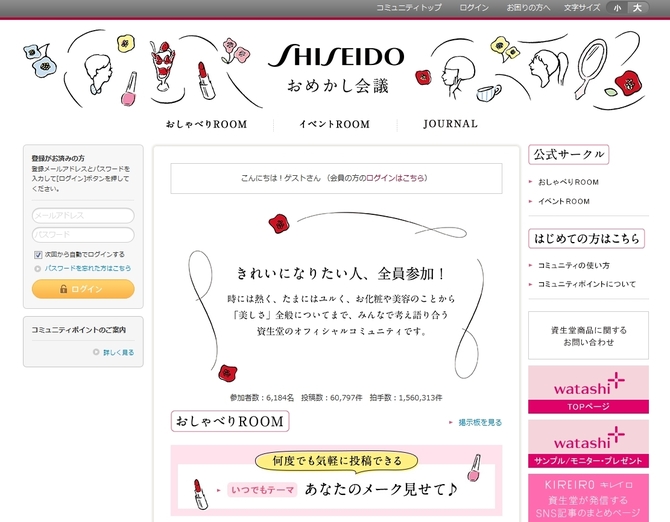Toggle 次回から自動でログインする checkbox
670x522 pixels.
[x=38, y=255]
